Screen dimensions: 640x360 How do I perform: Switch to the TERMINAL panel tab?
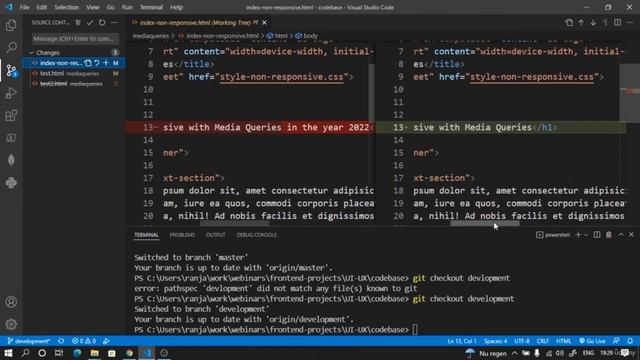(146, 235)
